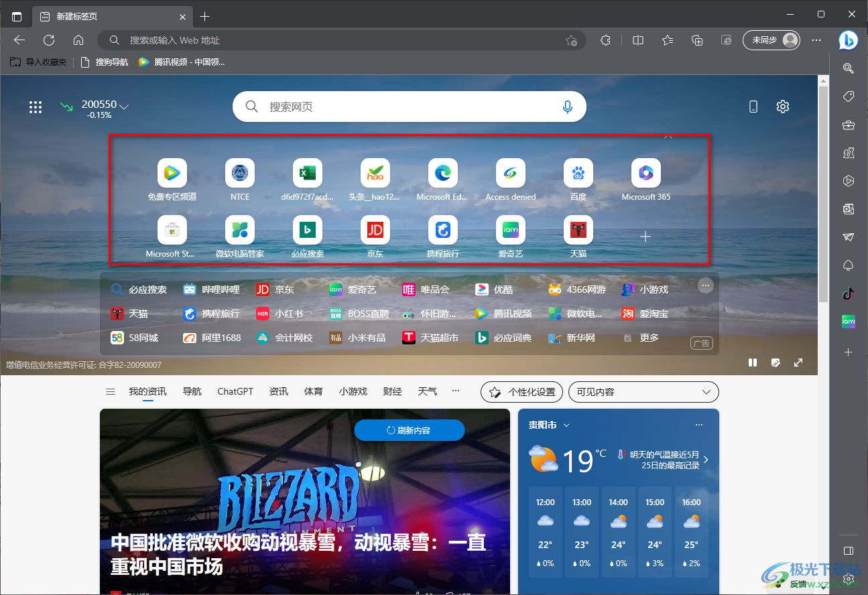Open the Collections icon
The height and width of the screenshot is (595, 868).
697,40
